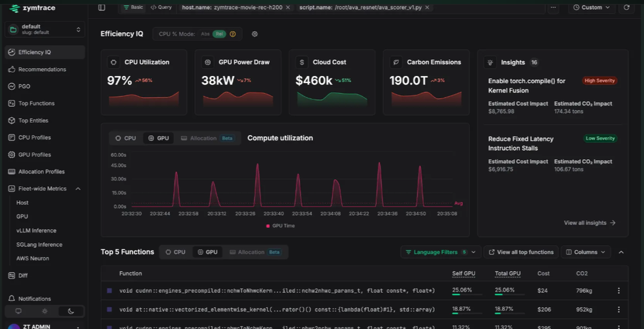Click the Carbon Emissions leaf icon
Image resolution: width=644 pixels, height=329 pixels.
[396, 62]
